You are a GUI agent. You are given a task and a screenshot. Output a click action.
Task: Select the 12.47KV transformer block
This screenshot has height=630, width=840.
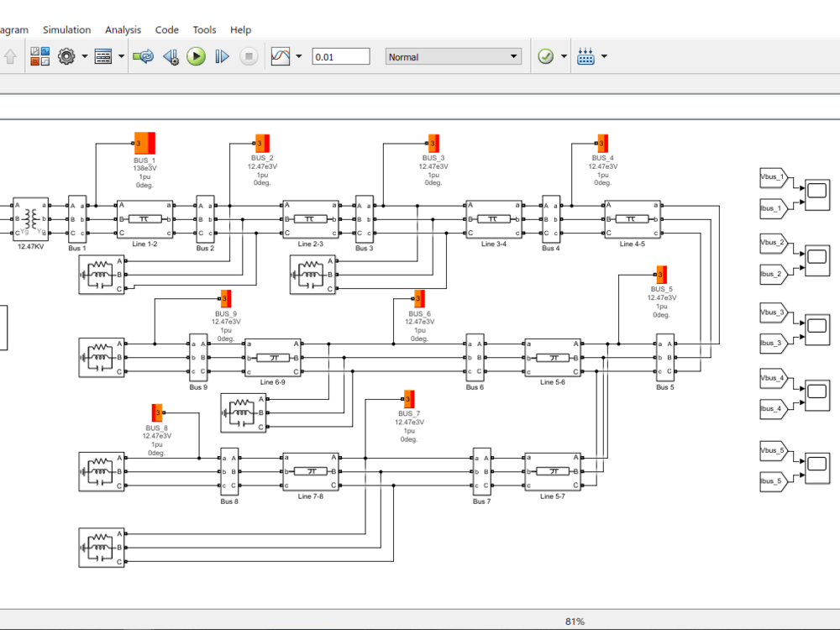tap(30, 219)
